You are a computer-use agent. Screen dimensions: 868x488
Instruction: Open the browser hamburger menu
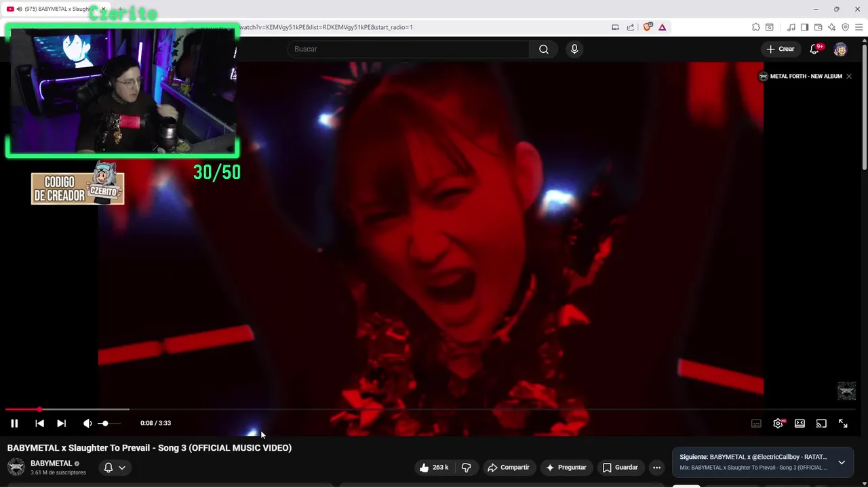coord(859,27)
